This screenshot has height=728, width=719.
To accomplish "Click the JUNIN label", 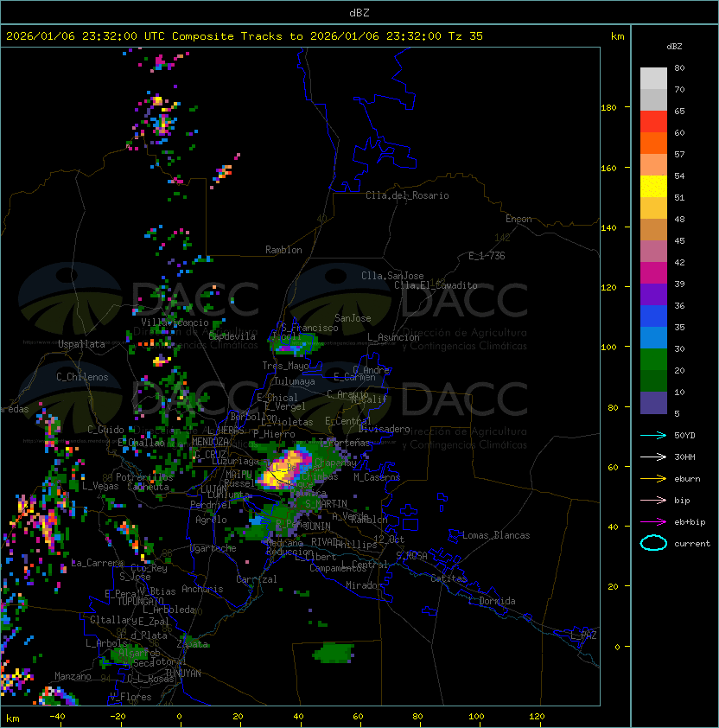I will [317, 526].
